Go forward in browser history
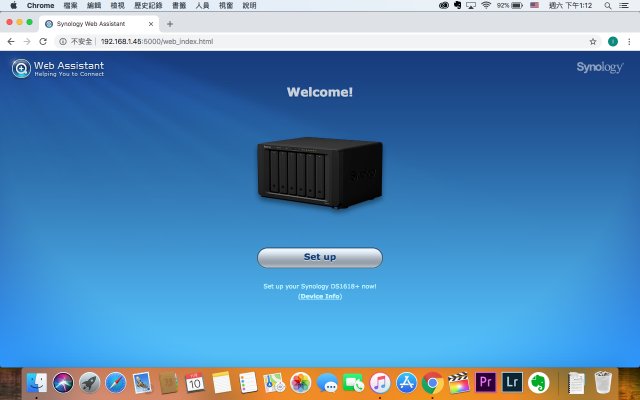Image resolution: width=640 pixels, height=400 pixels. [x=27, y=41]
